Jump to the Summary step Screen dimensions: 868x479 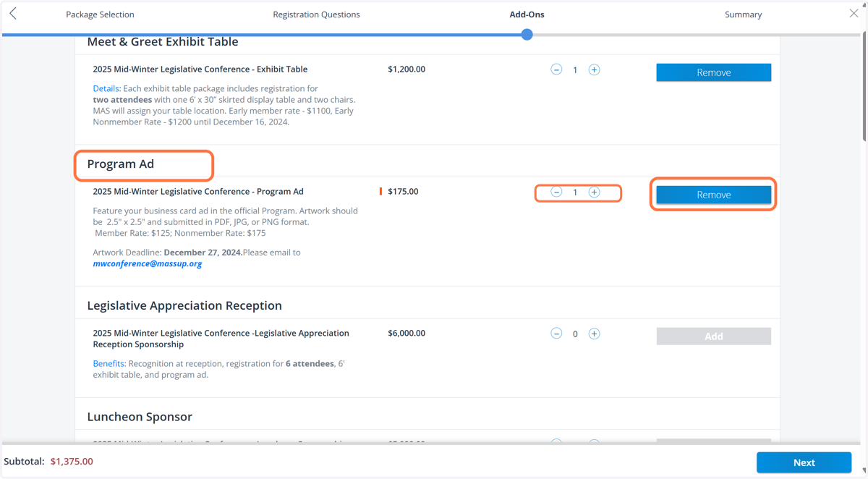point(743,14)
